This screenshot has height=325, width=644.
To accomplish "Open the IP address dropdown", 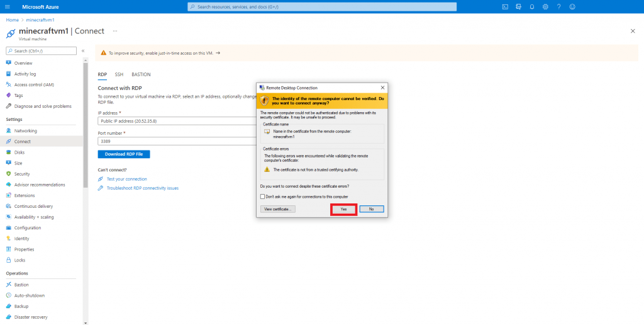I will pos(176,120).
